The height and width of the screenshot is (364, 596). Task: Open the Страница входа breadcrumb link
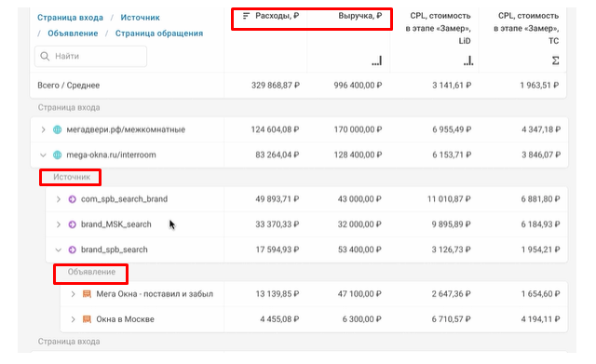[x=71, y=18]
